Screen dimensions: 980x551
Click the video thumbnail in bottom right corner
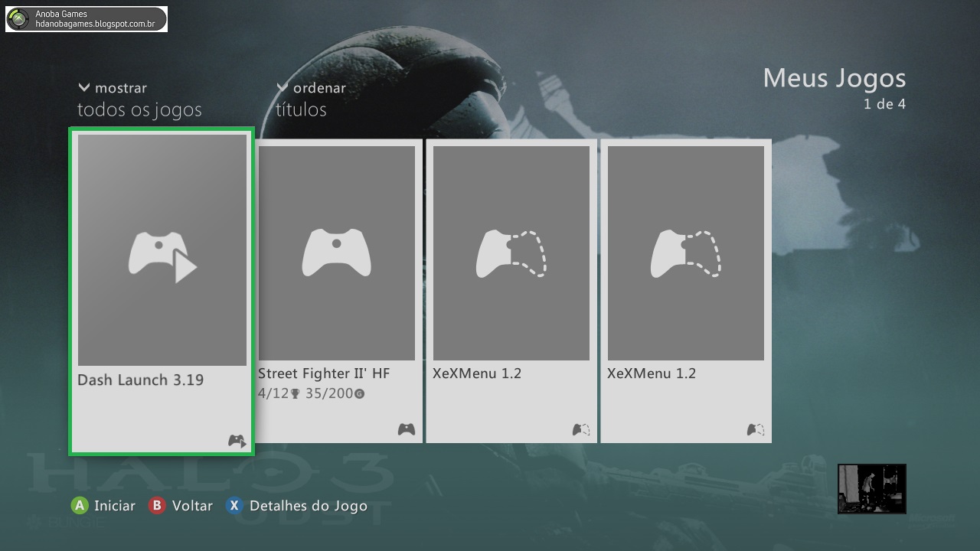point(871,487)
